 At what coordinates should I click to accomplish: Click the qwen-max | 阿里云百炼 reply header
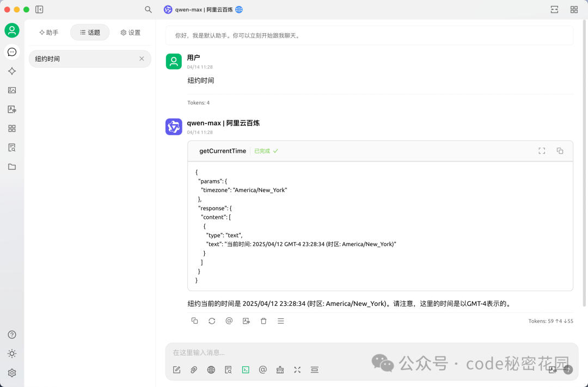[x=224, y=123]
